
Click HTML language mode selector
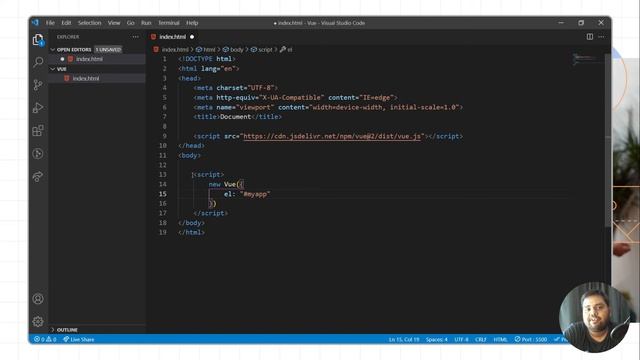pyautogui.click(x=500, y=339)
